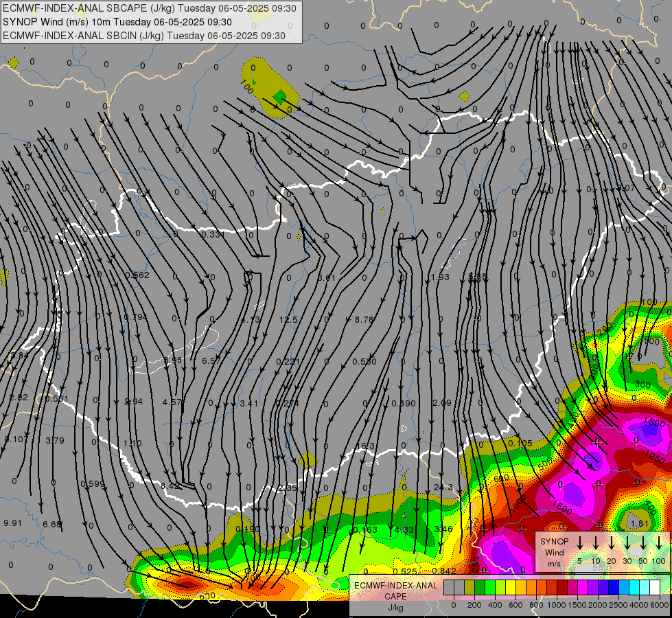Click the '12.5' value on the map
The width and height of the screenshot is (672, 618).
(x=288, y=320)
